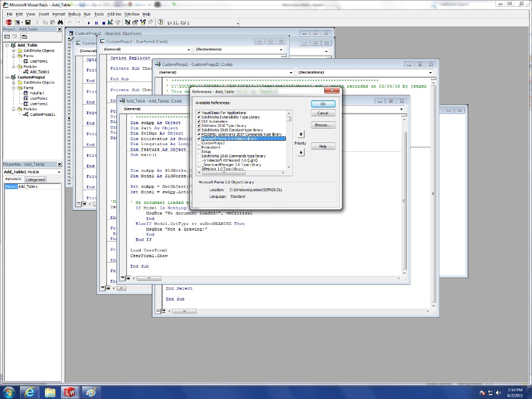Open Object Browser toolbar icon
This screenshot has height=399, width=532.
click(x=143, y=22)
